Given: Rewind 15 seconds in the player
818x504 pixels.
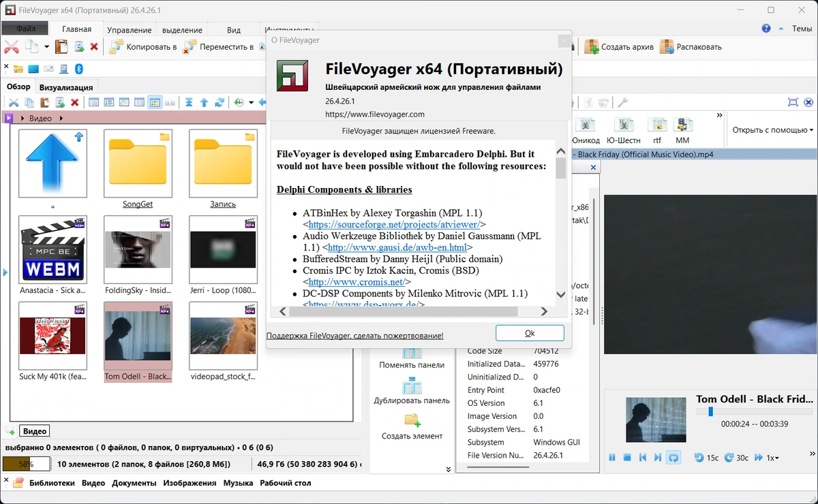Looking at the screenshot, I should (x=706, y=458).
